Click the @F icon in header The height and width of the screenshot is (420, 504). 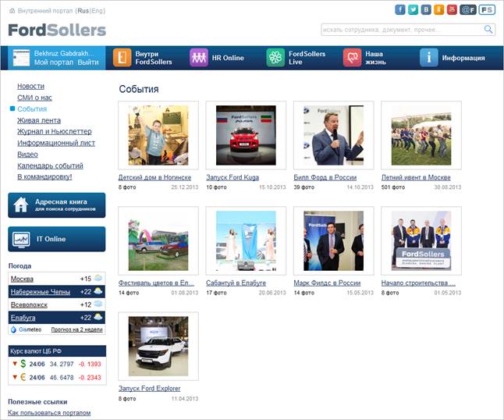point(467,10)
